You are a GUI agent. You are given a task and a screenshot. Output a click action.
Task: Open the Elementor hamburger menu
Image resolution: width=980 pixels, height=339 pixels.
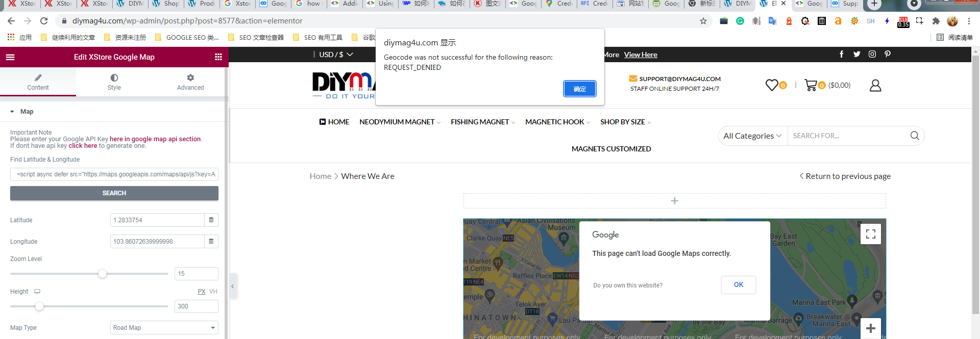10,57
